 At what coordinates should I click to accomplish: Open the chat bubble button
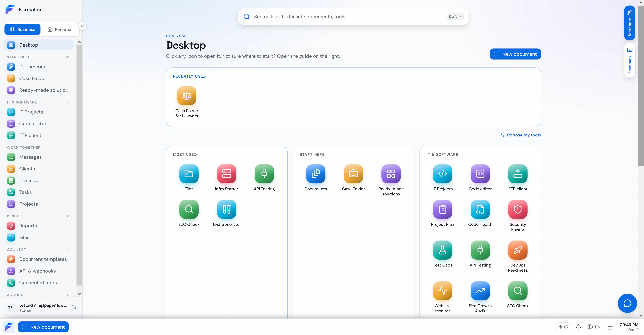pyautogui.click(x=627, y=303)
